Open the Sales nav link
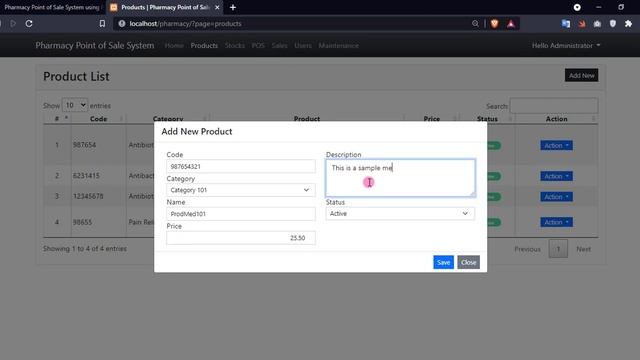This screenshot has width=640, height=360. (280, 45)
